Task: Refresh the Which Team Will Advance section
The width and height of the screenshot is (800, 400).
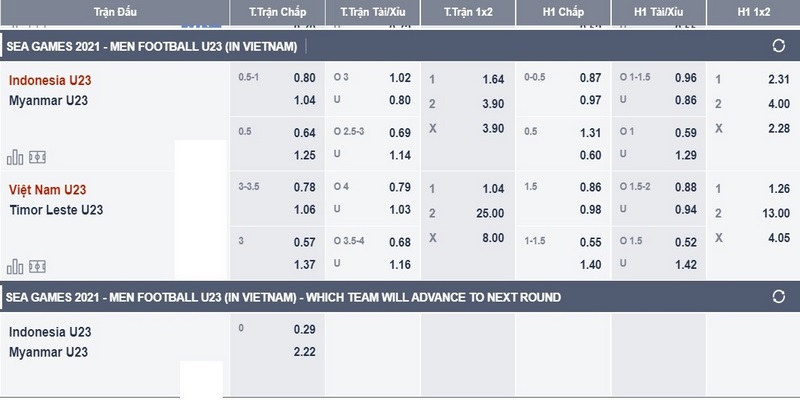Action: click(779, 296)
